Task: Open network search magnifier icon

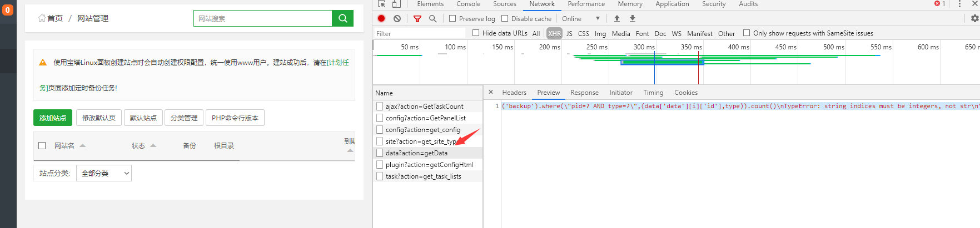Action: coord(432,18)
